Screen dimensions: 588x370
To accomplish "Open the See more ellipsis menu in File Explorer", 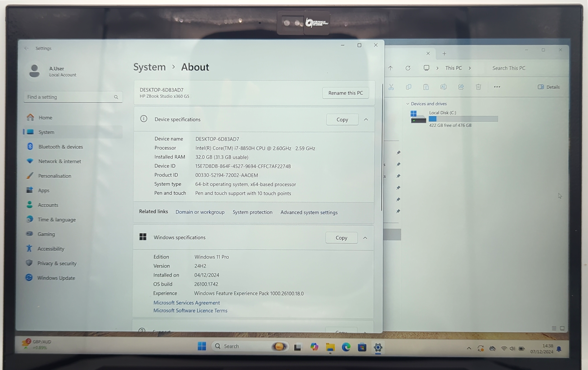I will point(497,87).
